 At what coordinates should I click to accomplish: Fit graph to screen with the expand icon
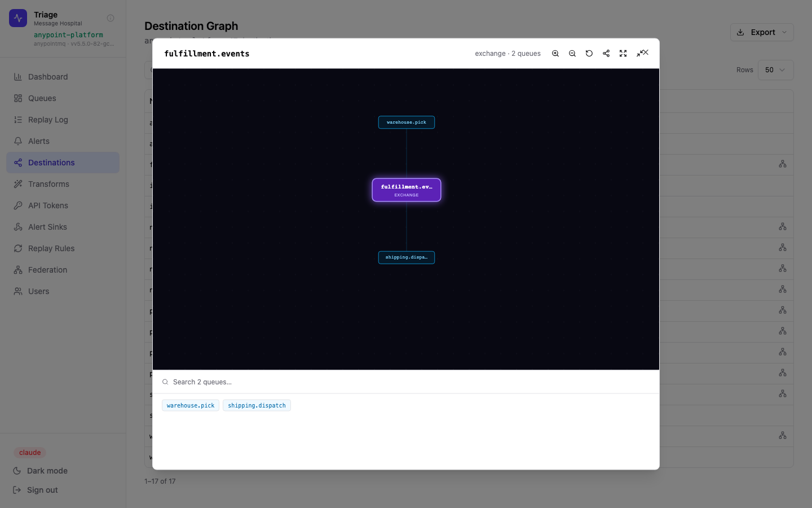click(623, 54)
